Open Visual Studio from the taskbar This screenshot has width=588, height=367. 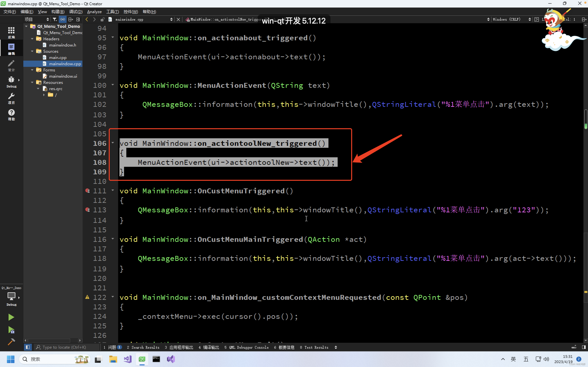[x=171, y=359]
